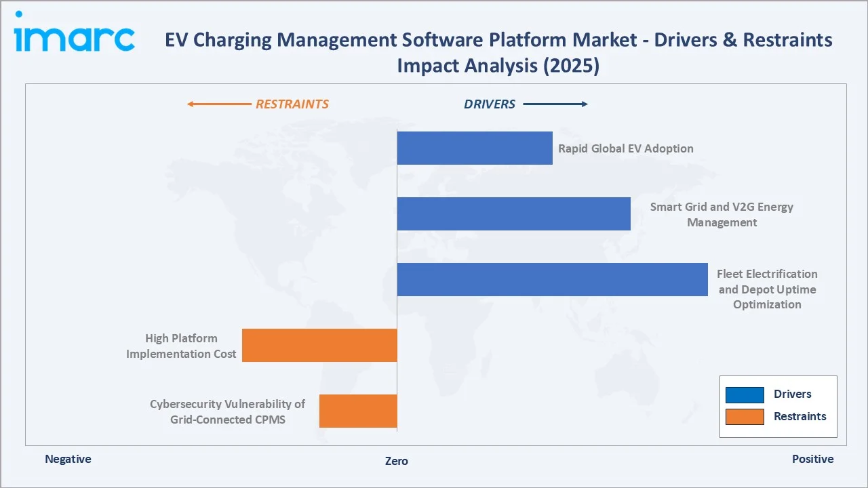Select the orange Restraints legend swatch
Screen dimensions: 868x488
(745, 416)
